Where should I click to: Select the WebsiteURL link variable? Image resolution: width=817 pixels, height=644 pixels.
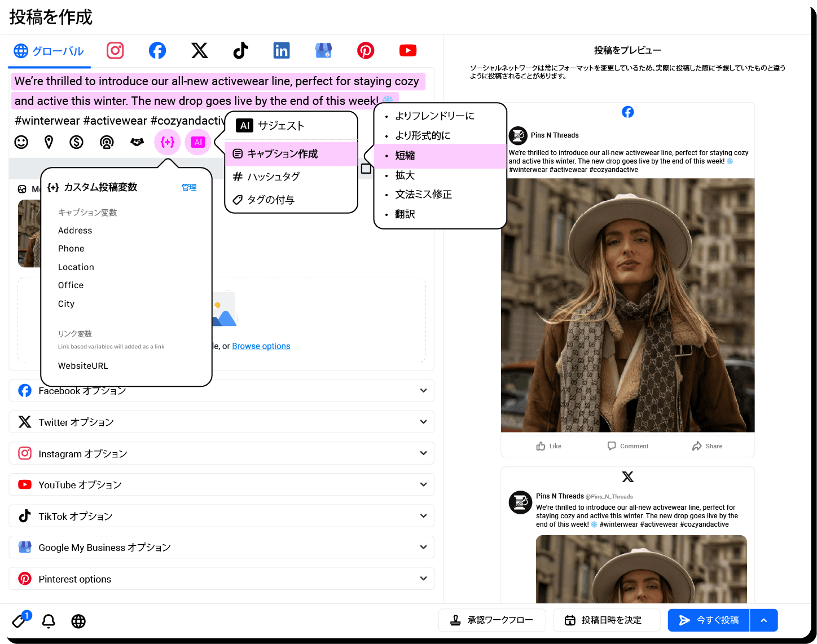click(83, 366)
